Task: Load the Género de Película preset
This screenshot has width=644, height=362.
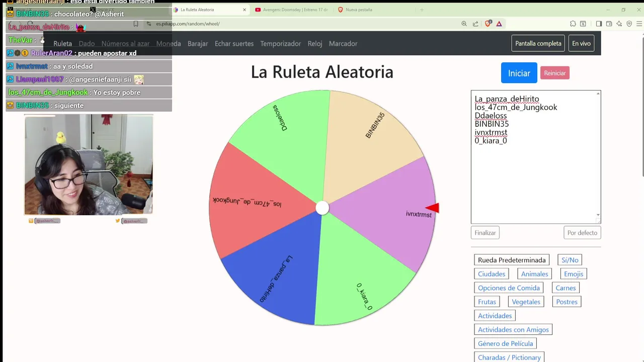Action: point(505,343)
